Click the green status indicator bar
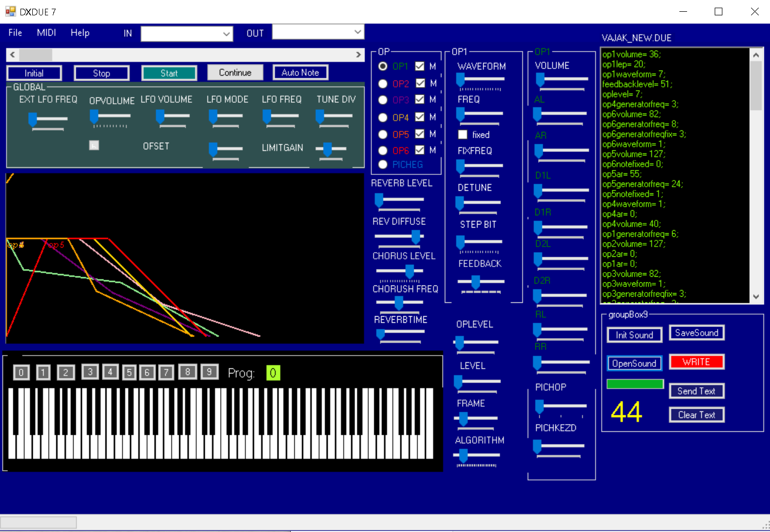770x532 pixels. [x=635, y=384]
